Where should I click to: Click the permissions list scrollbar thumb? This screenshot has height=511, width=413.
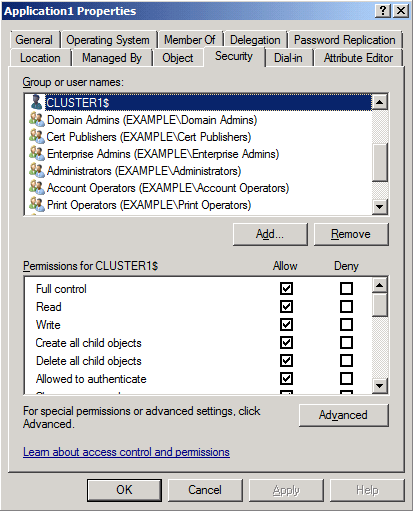(380, 305)
